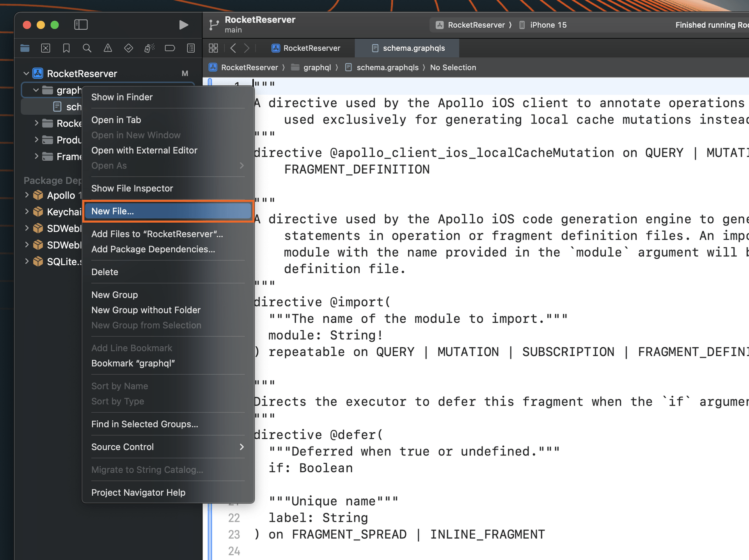Open the test navigator diamond icon

pos(128,48)
